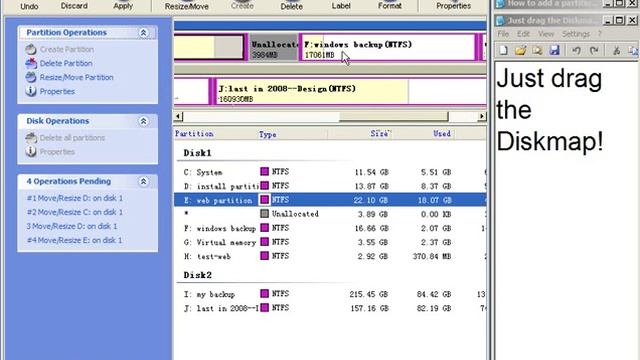Select the J: last in 2008 row
Image resolution: width=640 pixels, height=360 pixels.
click(x=330, y=308)
